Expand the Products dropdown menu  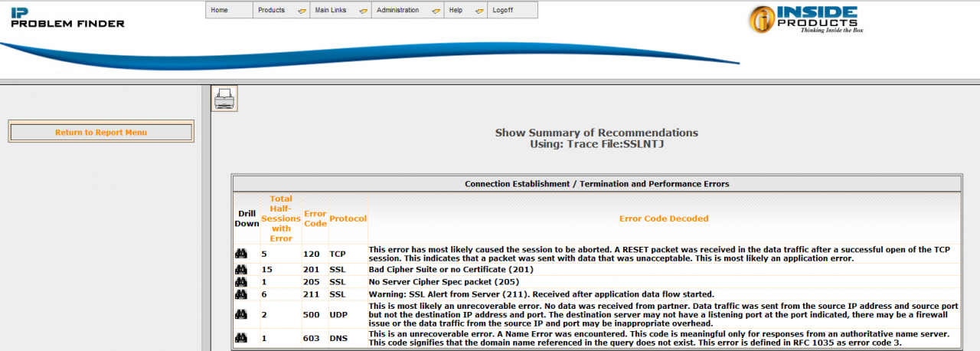[280, 10]
